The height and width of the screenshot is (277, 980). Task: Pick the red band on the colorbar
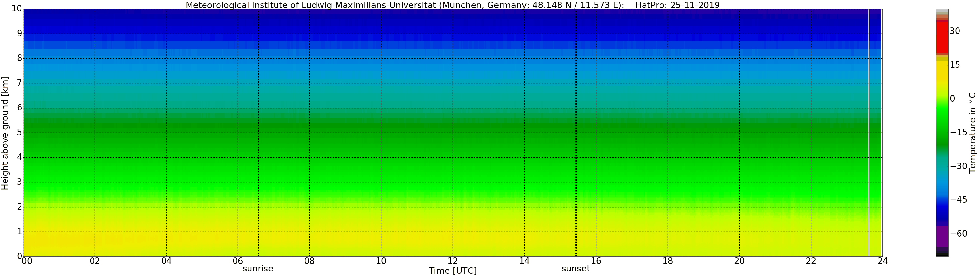click(942, 38)
